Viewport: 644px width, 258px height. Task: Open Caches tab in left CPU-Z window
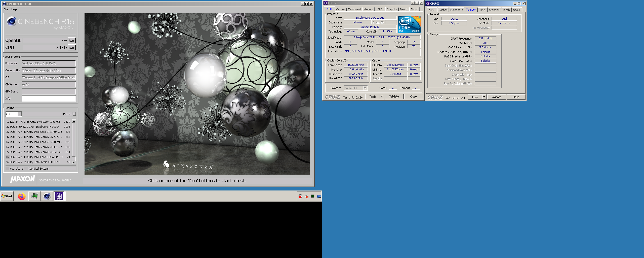click(341, 9)
